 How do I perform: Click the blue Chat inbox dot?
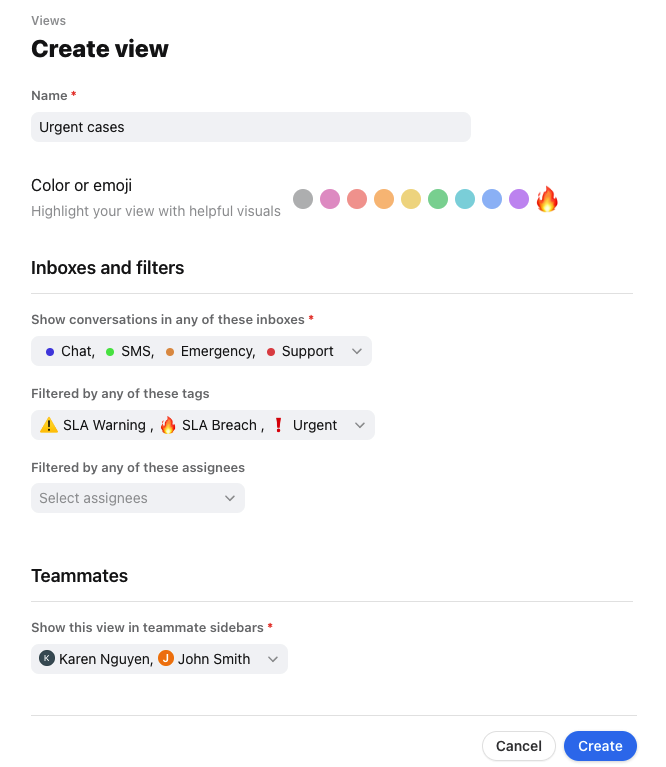[50, 352]
